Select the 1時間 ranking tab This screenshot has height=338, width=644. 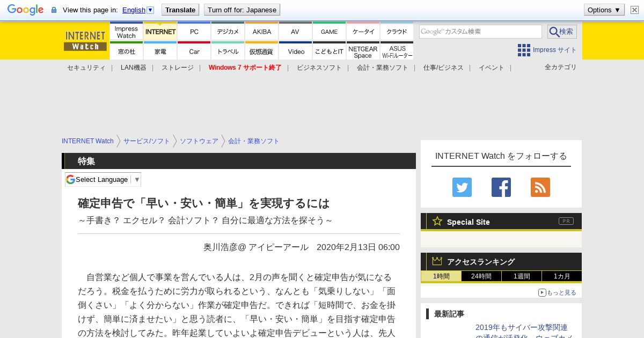[441, 276]
